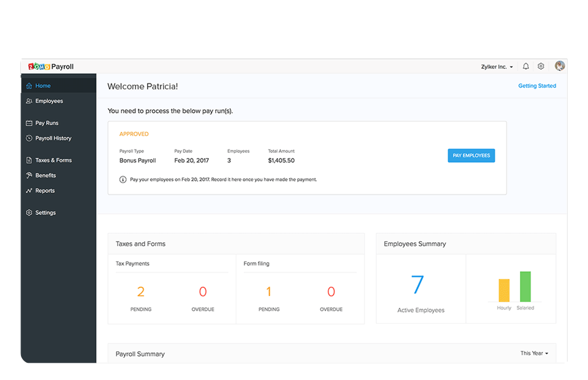Open Payroll History using the clock icon
This screenshot has width=588, height=380.
(x=30, y=138)
